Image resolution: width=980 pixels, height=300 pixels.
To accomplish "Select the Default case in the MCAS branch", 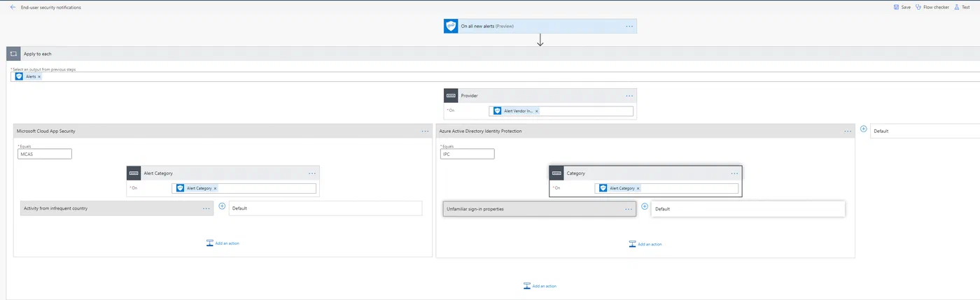I will click(325, 208).
